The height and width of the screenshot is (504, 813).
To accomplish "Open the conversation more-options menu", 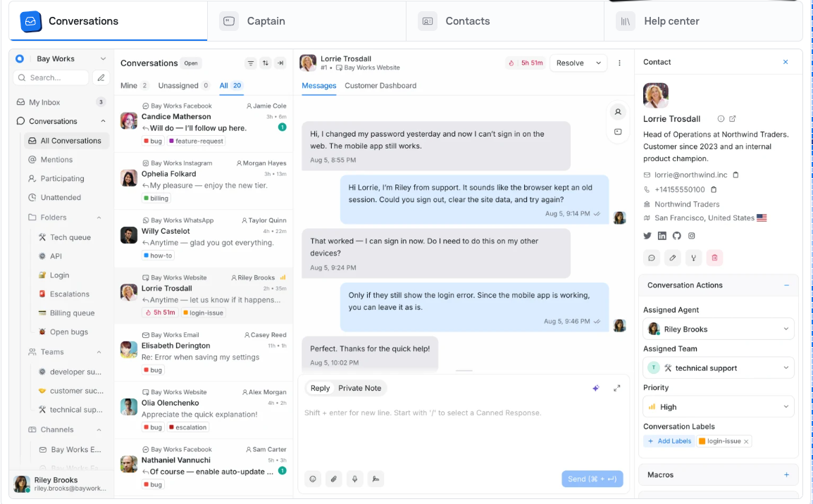I will click(x=619, y=63).
